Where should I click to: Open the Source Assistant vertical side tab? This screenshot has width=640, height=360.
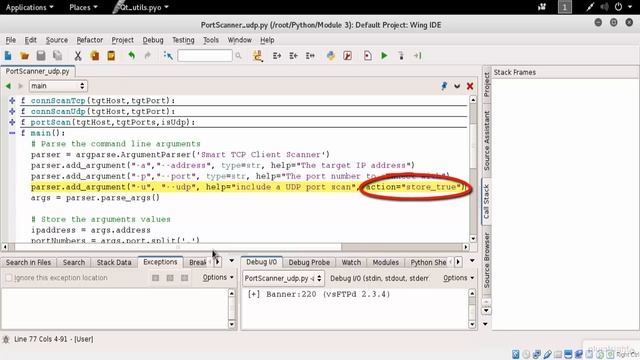coord(486,140)
